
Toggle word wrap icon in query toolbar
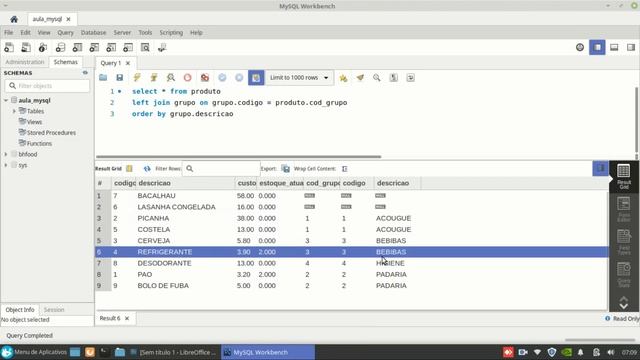pyautogui.click(x=411, y=78)
